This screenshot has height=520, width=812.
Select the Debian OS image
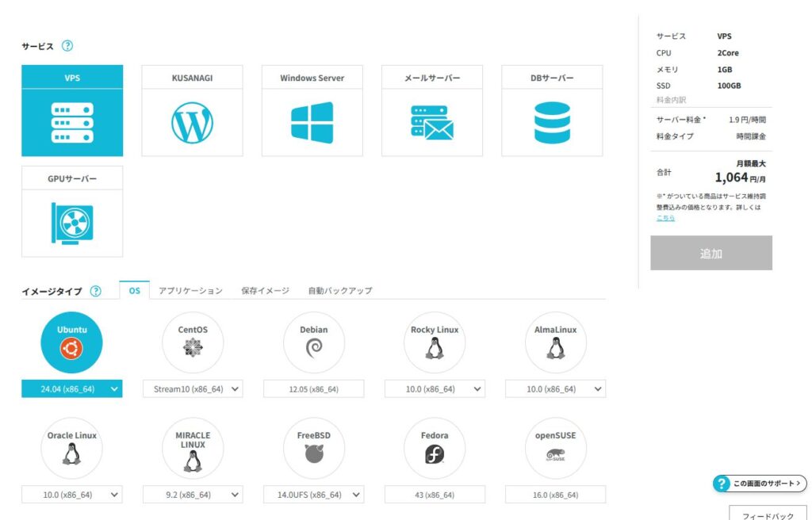pyautogui.click(x=314, y=342)
